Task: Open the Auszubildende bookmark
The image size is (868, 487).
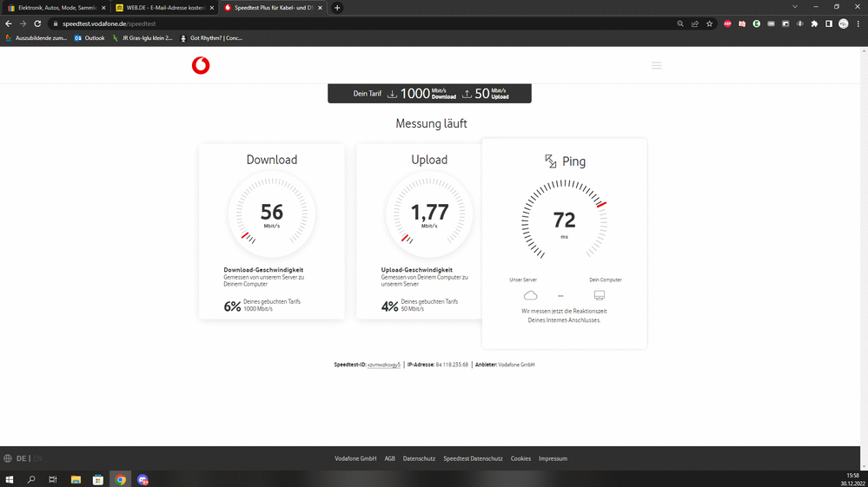Action: [x=36, y=38]
